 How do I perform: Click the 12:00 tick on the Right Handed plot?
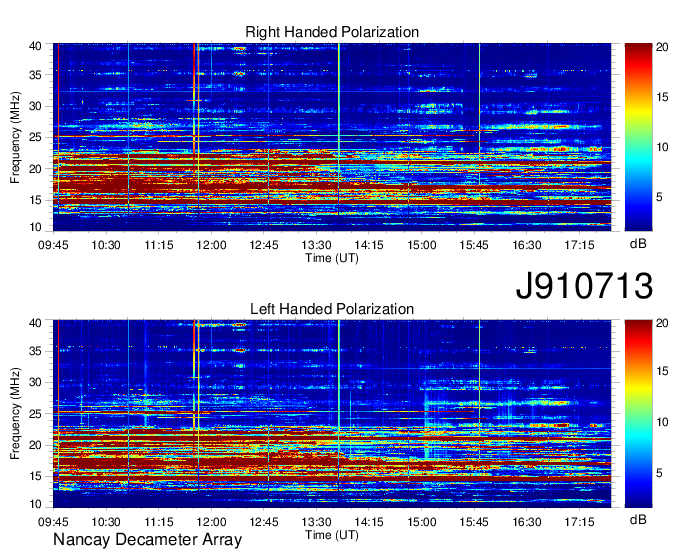[x=211, y=245]
